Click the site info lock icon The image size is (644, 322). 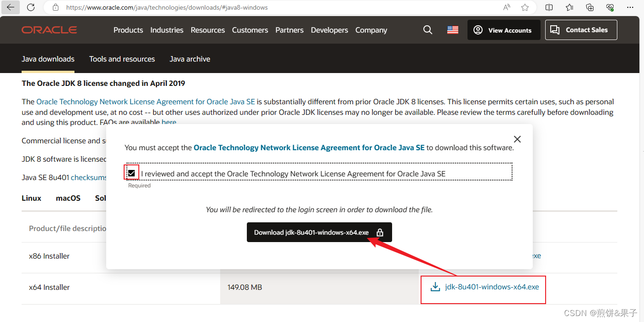point(56,7)
